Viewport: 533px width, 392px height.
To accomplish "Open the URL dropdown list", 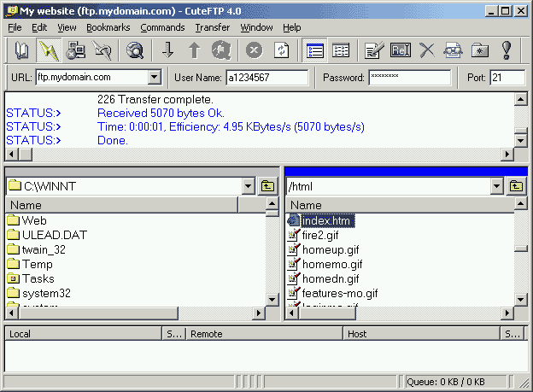I will click(155, 77).
